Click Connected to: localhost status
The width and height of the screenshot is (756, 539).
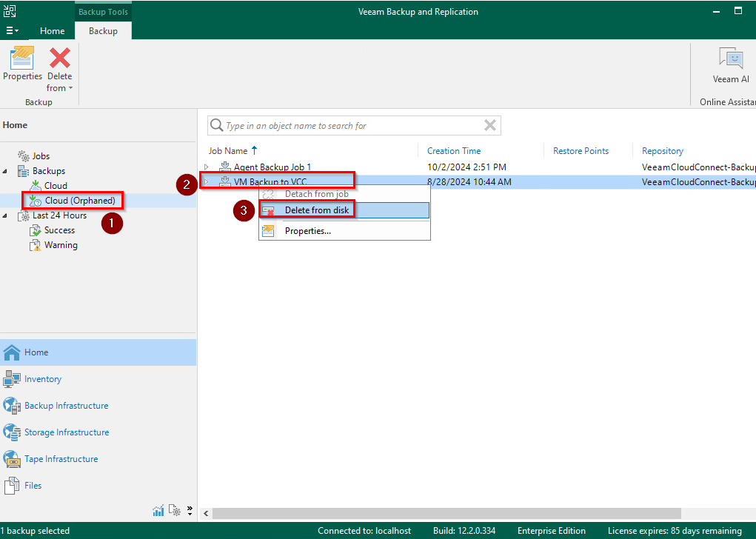coord(364,531)
